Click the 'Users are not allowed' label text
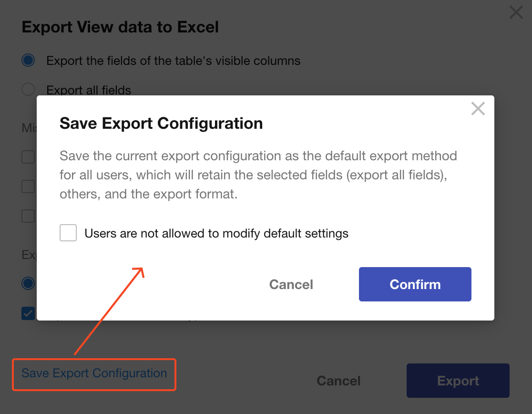The image size is (532, 414). click(x=216, y=234)
